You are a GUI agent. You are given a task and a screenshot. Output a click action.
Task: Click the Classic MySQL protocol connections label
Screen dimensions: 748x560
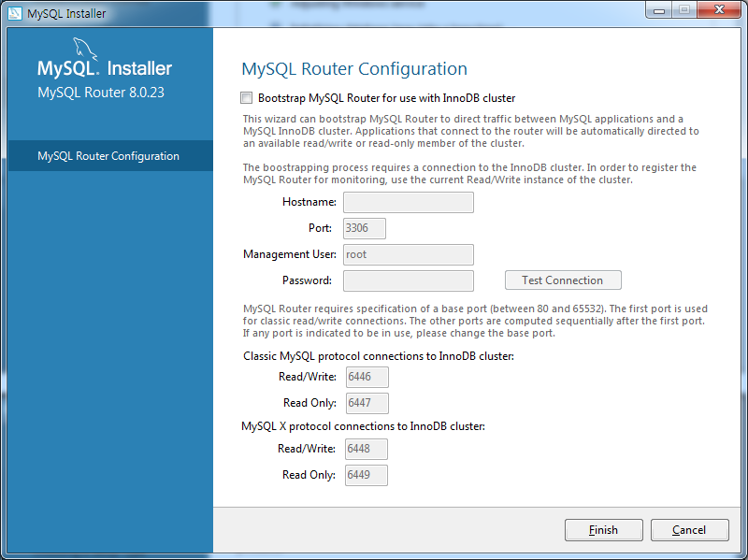pyautogui.click(x=379, y=356)
